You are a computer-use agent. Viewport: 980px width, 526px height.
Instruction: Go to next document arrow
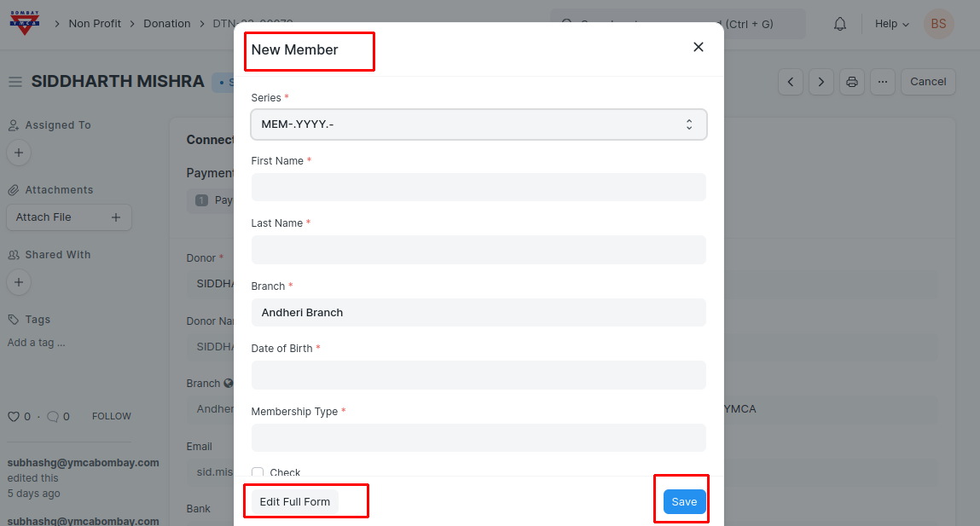coord(821,82)
